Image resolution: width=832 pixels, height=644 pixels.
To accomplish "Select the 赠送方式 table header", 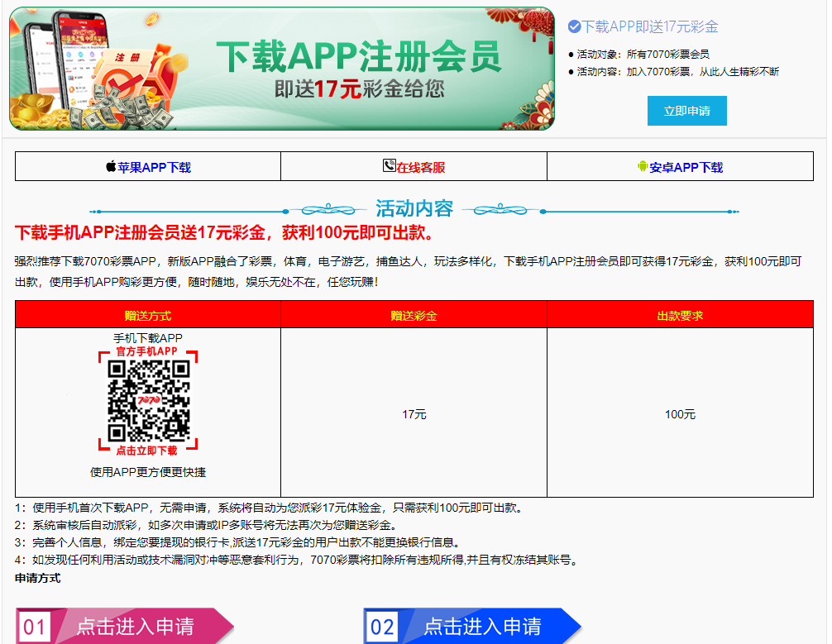I will 148,316.
